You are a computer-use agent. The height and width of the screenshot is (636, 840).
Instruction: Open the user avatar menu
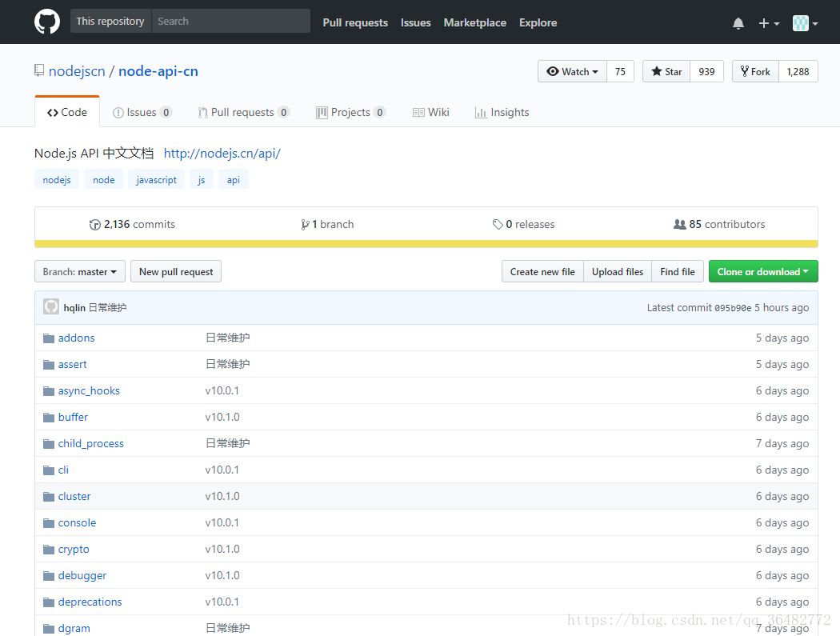805,23
